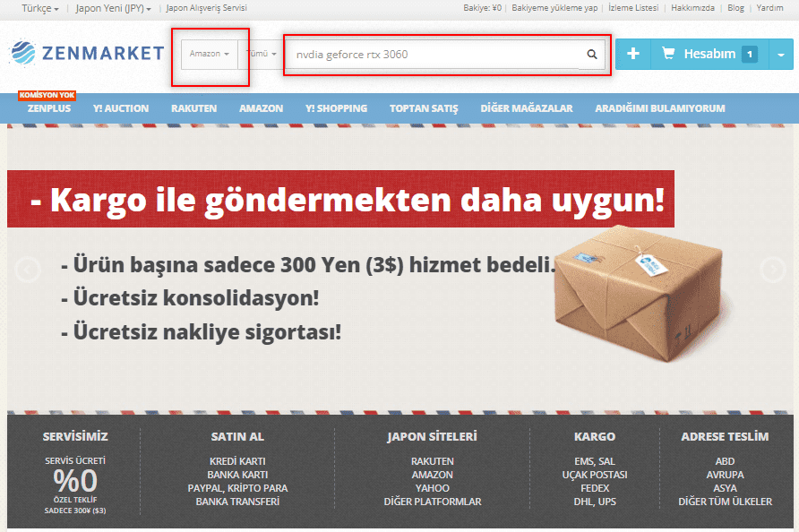This screenshot has height=532, width=799.
Task: Click the DİĞER PLATFORMLAR text
Action: tap(432, 502)
